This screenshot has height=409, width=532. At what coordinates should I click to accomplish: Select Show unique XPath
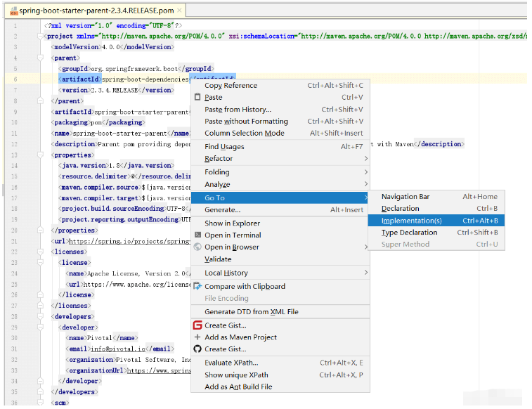[280, 375]
